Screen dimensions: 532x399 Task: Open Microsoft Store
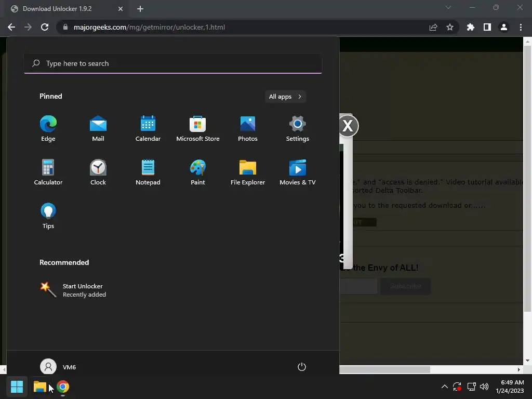coord(198,129)
